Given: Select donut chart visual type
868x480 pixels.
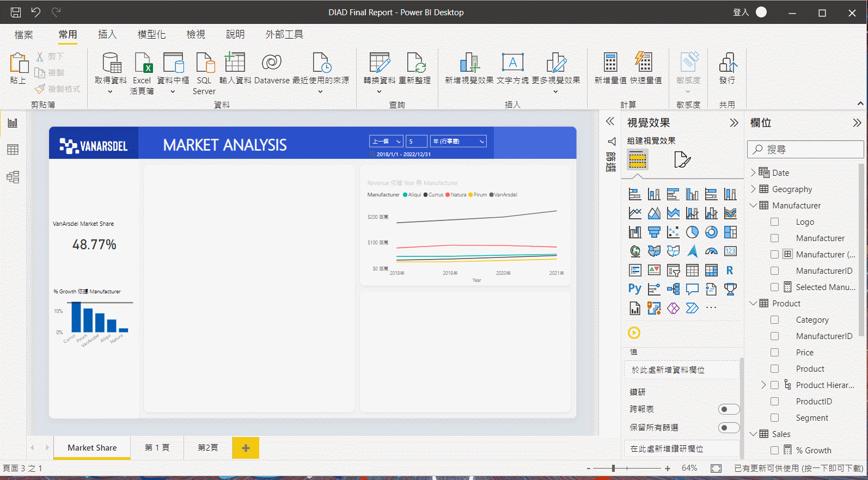Looking at the screenshot, I should click(x=711, y=232).
